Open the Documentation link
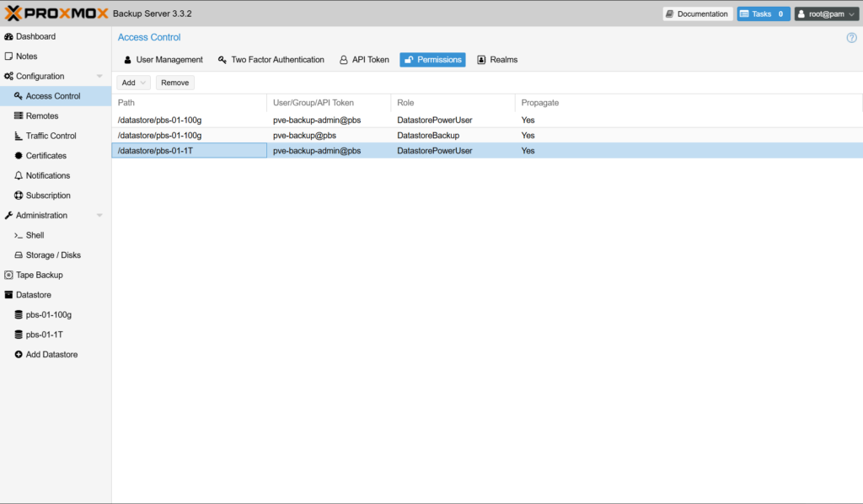Screen dimensions: 863x504 coord(697,14)
